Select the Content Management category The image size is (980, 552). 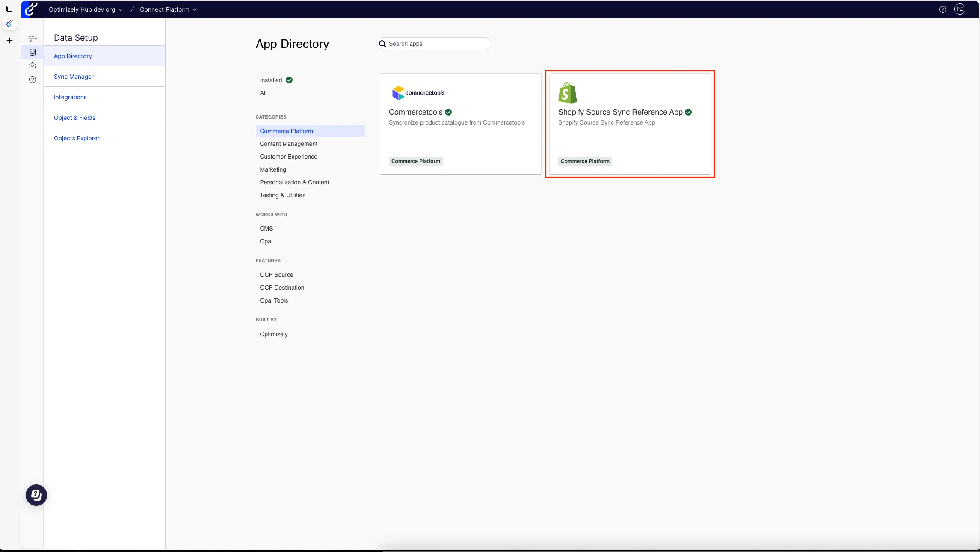pos(289,144)
